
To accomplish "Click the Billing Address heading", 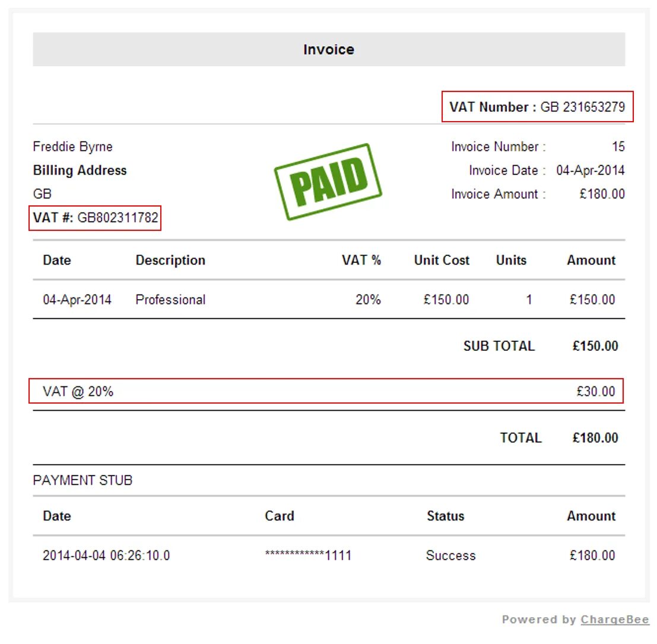I will point(80,170).
